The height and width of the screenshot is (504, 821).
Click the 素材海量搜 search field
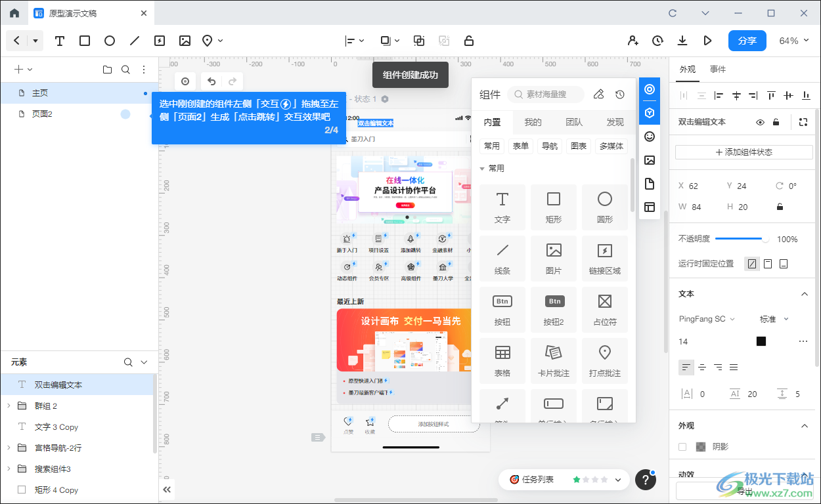546,94
